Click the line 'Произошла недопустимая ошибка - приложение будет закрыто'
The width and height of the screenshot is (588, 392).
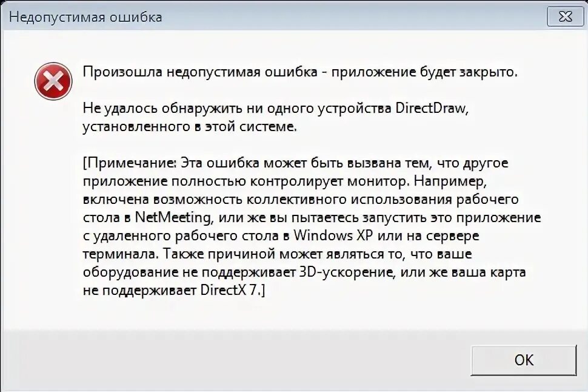click(300, 72)
